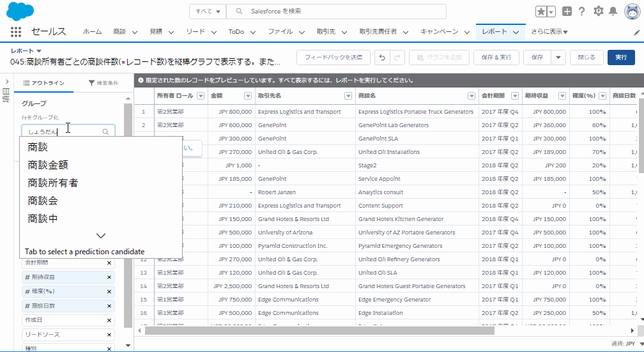Open the さらに表示 more menu
The width and height of the screenshot is (644, 352).
pos(549,32)
